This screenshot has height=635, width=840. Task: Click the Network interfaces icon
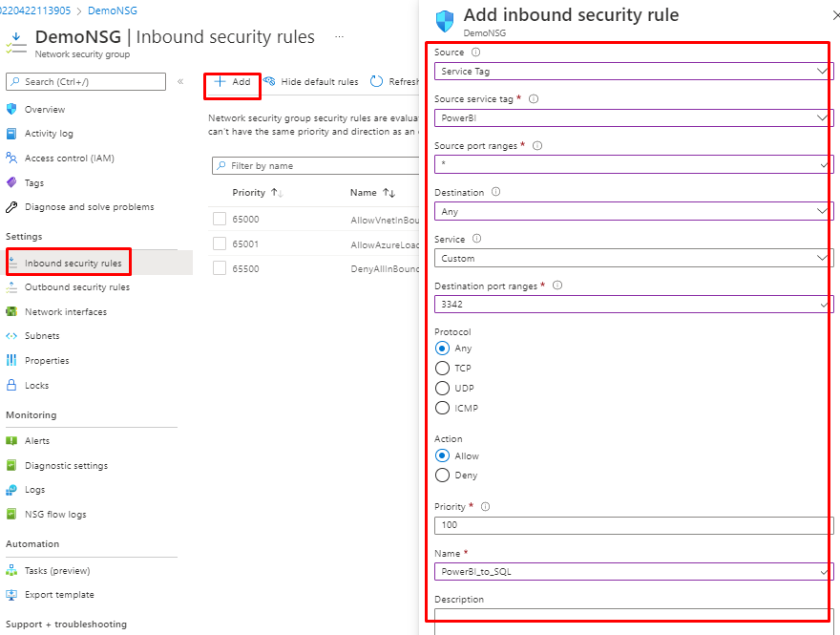11,311
